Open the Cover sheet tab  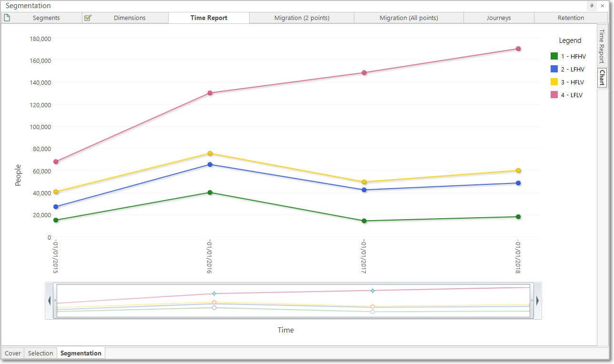coord(13,353)
